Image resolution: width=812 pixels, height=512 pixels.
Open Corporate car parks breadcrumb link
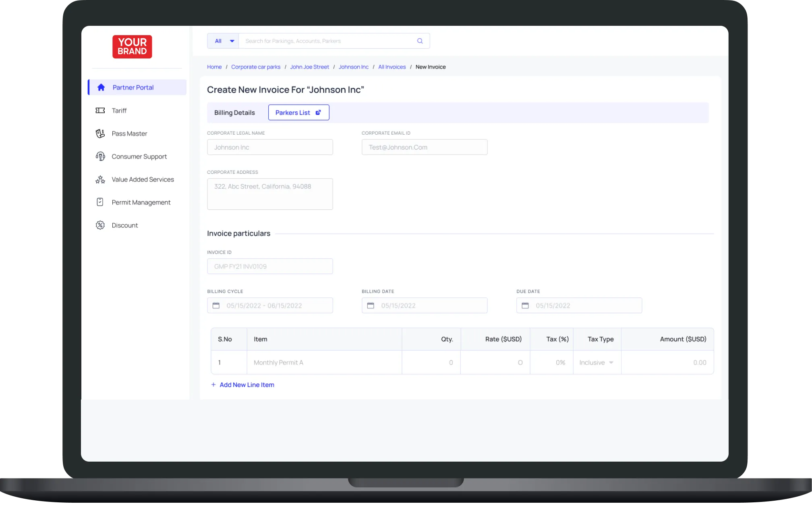255,67
